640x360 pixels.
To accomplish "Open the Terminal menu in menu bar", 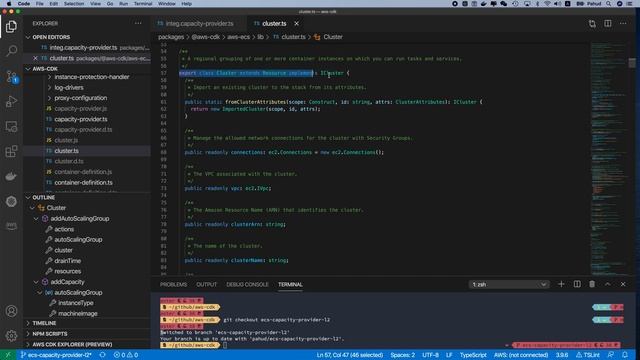I will (x=143, y=4).
